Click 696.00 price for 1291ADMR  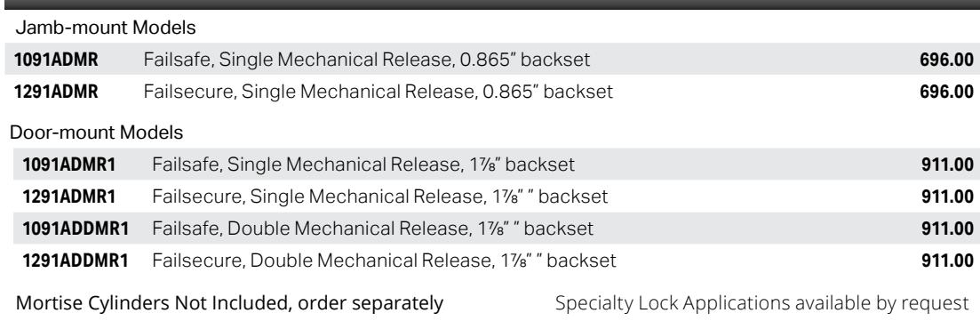click(x=946, y=92)
